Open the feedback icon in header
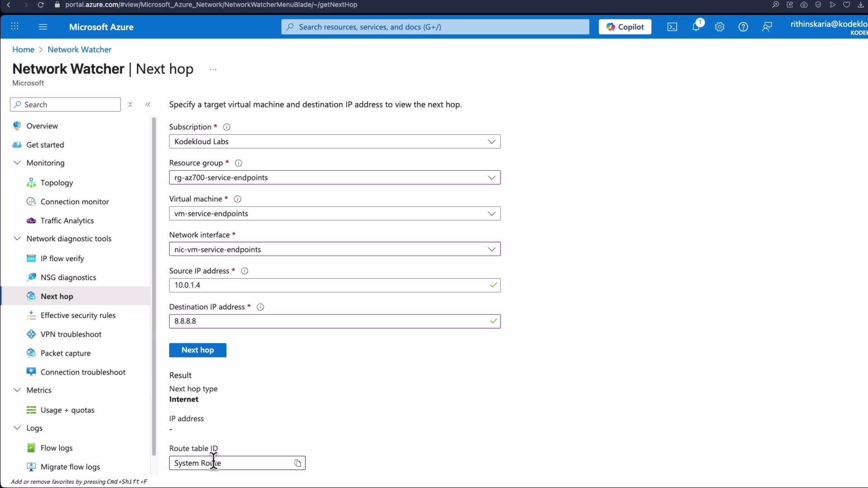 767,27
